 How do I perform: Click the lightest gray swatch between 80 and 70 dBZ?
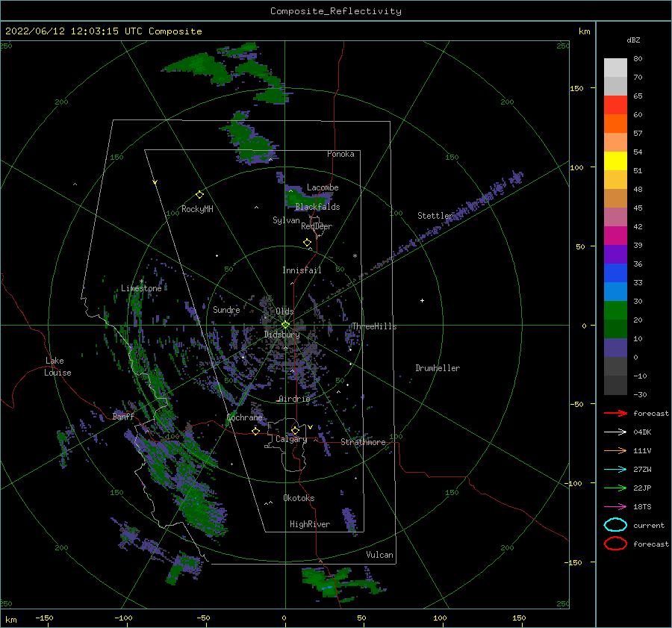pyautogui.click(x=615, y=68)
